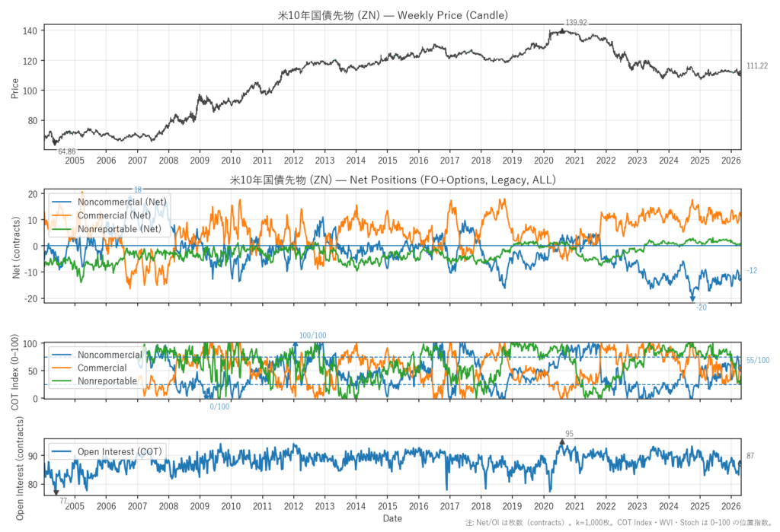Click the triangle marker at the 139.92 price peak
Image resolution: width=780 pixels, height=532 pixels.
[x=562, y=31]
